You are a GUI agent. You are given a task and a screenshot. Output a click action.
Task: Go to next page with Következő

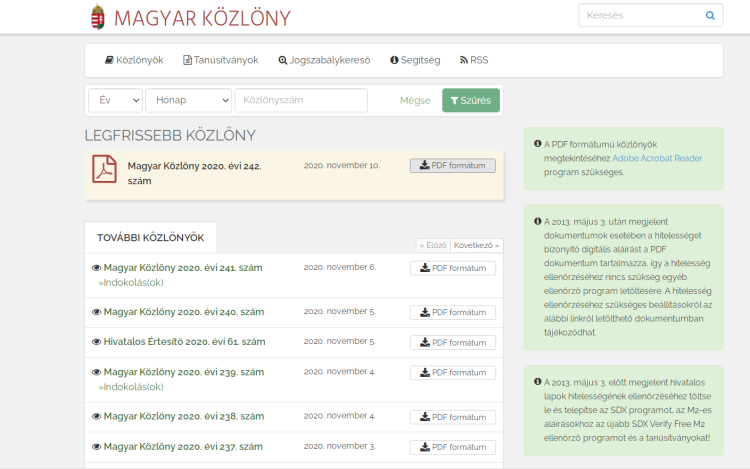pos(476,245)
